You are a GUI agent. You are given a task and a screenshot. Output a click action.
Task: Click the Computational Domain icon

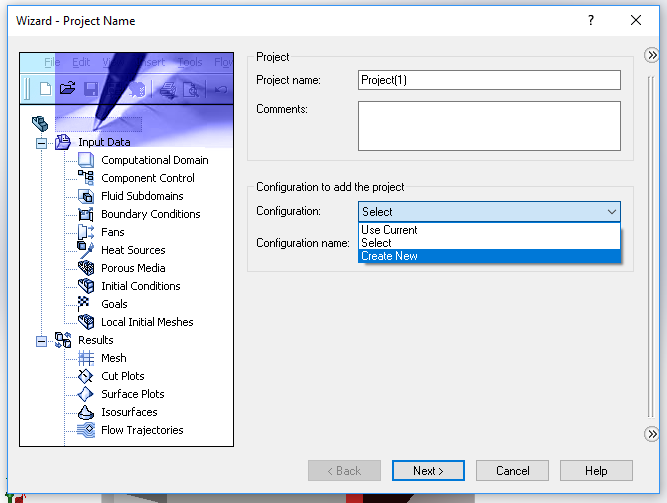[85, 160]
